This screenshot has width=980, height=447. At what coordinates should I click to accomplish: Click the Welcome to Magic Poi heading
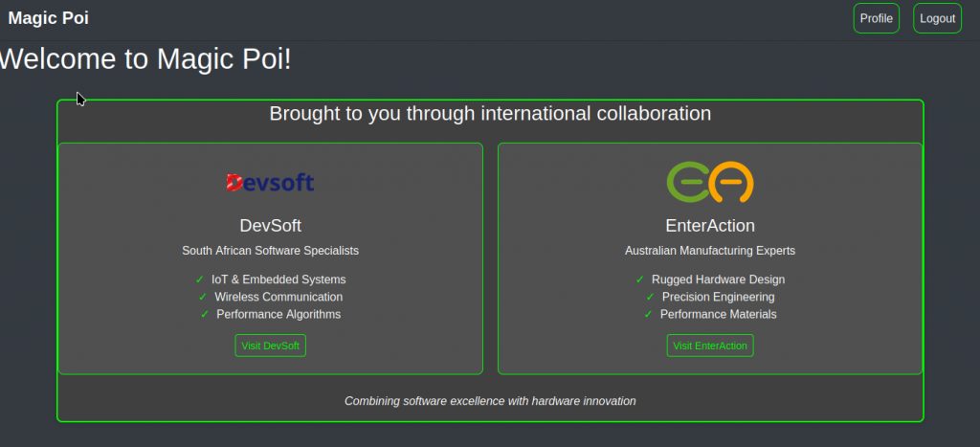coord(145,58)
